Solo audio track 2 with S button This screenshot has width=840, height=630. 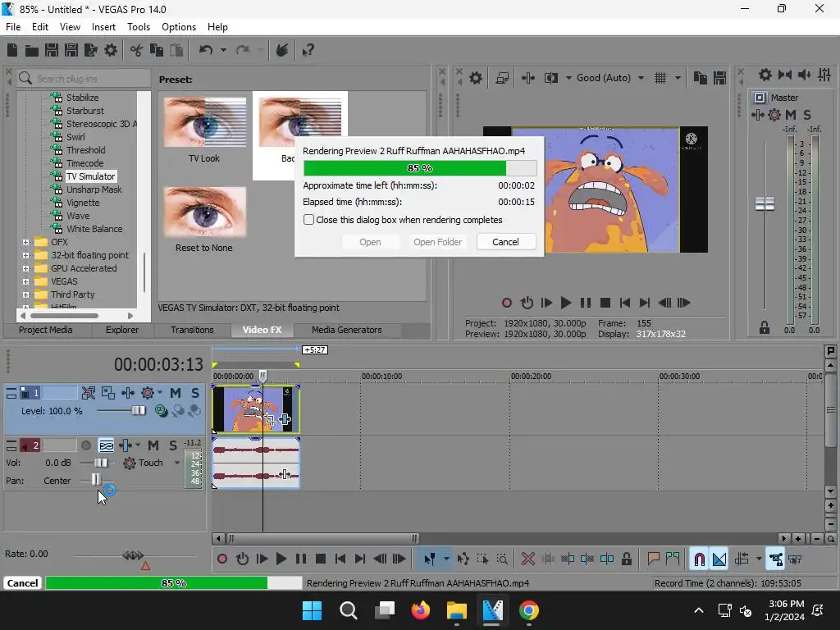173,445
